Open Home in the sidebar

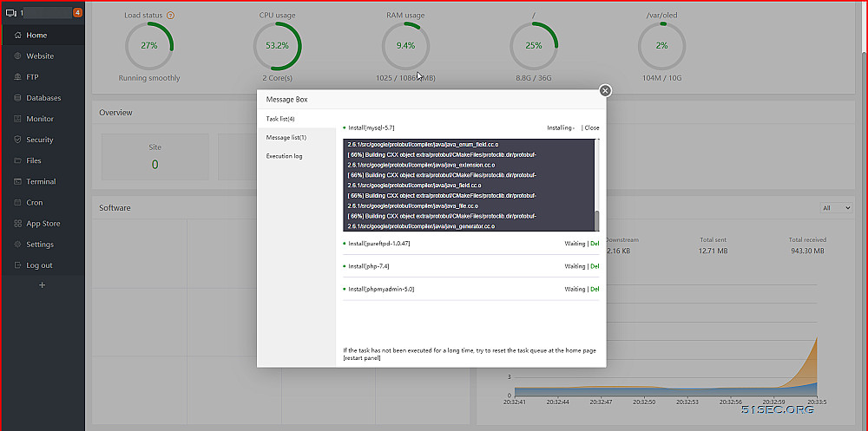point(36,35)
